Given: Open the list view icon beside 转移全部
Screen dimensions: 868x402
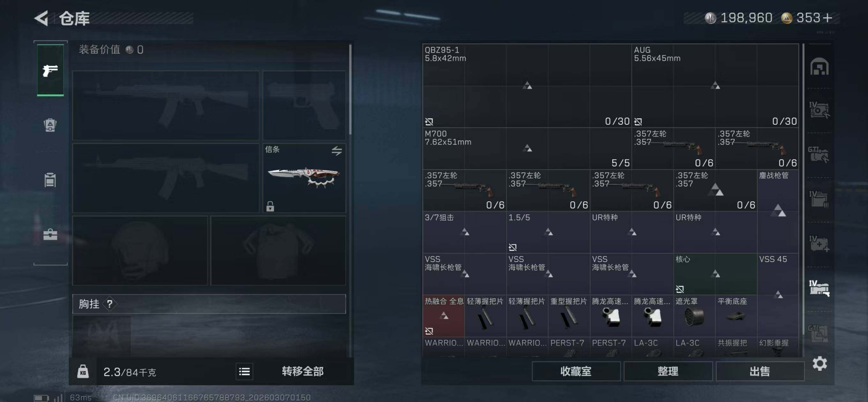Looking at the screenshot, I should 244,371.
